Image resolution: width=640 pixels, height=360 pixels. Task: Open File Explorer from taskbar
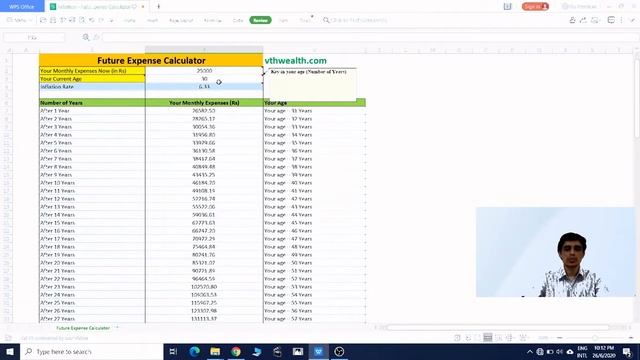pyautogui.click(x=215, y=351)
